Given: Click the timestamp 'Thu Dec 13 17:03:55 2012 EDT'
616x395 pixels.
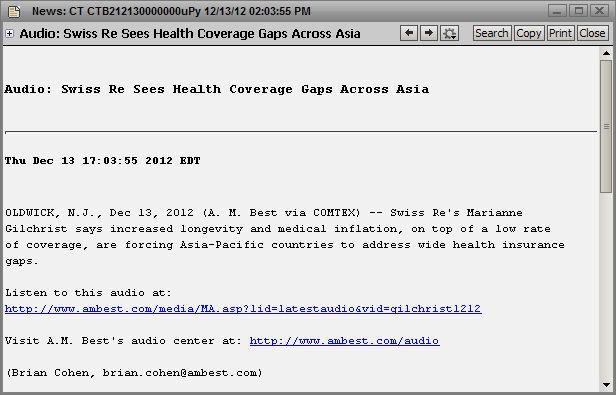Looking at the screenshot, I should (103, 161).
